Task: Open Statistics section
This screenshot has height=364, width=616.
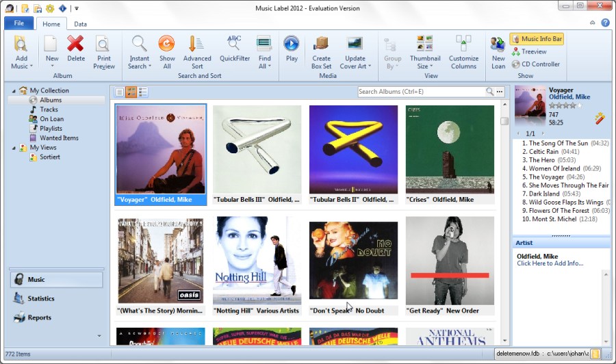Action: point(57,298)
